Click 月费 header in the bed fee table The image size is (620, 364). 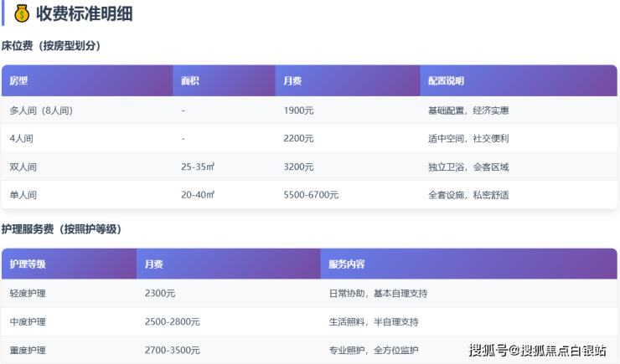tap(292, 81)
